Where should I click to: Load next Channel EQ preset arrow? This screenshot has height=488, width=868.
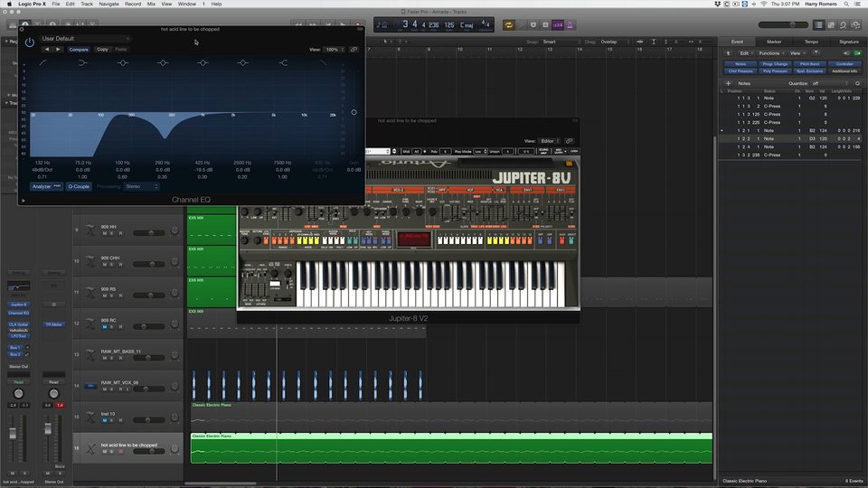[58, 49]
